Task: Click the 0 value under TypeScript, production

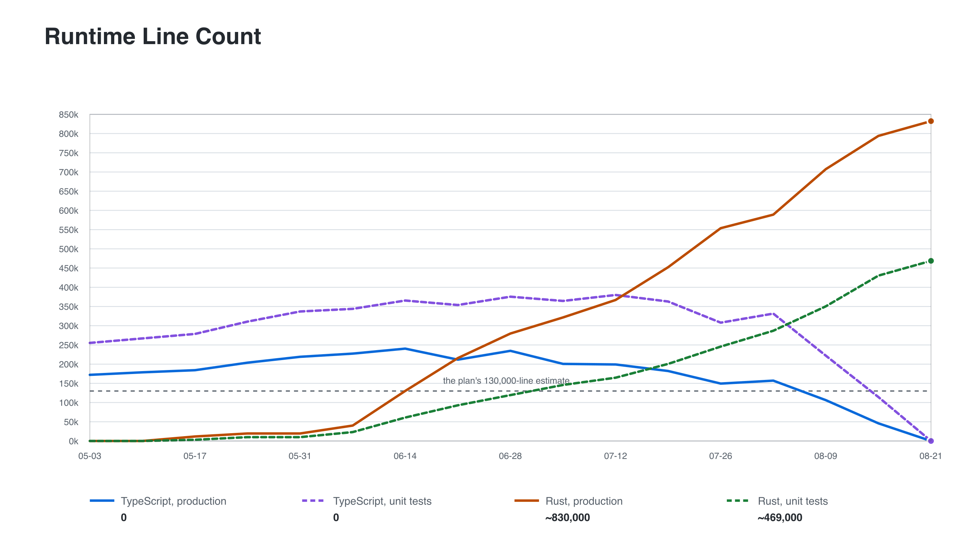Action: [x=123, y=517]
